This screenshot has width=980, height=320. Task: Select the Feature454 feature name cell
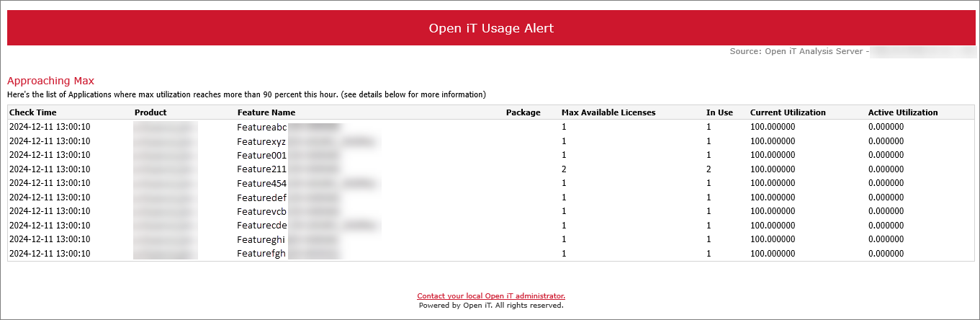coord(262,183)
